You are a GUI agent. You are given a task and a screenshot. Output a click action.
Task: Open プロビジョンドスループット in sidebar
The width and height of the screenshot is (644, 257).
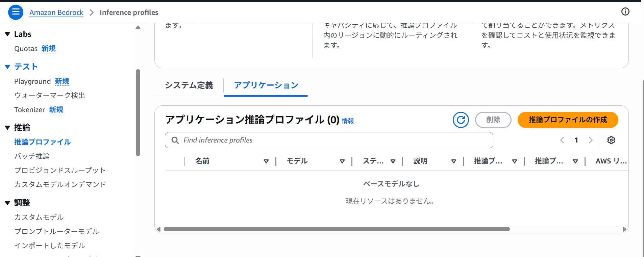(60, 171)
